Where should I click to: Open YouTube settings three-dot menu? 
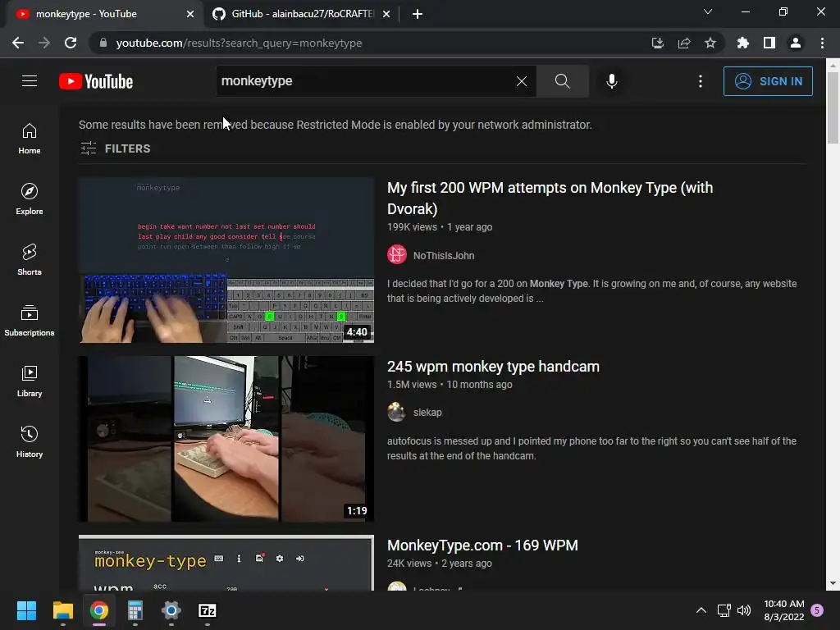(x=701, y=81)
